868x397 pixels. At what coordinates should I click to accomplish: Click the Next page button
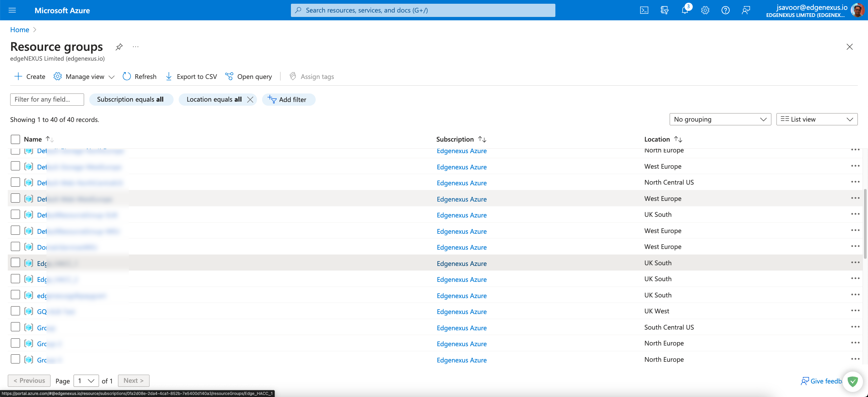(x=134, y=381)
